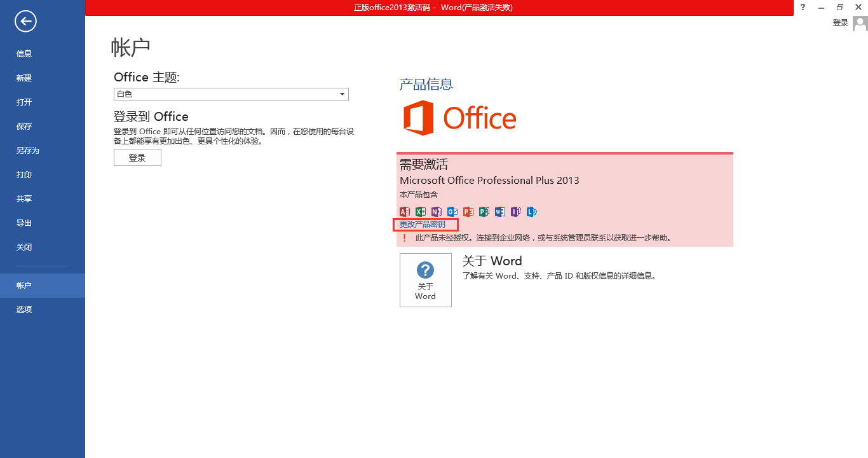Click the Outlook application icon

(452, 212)
